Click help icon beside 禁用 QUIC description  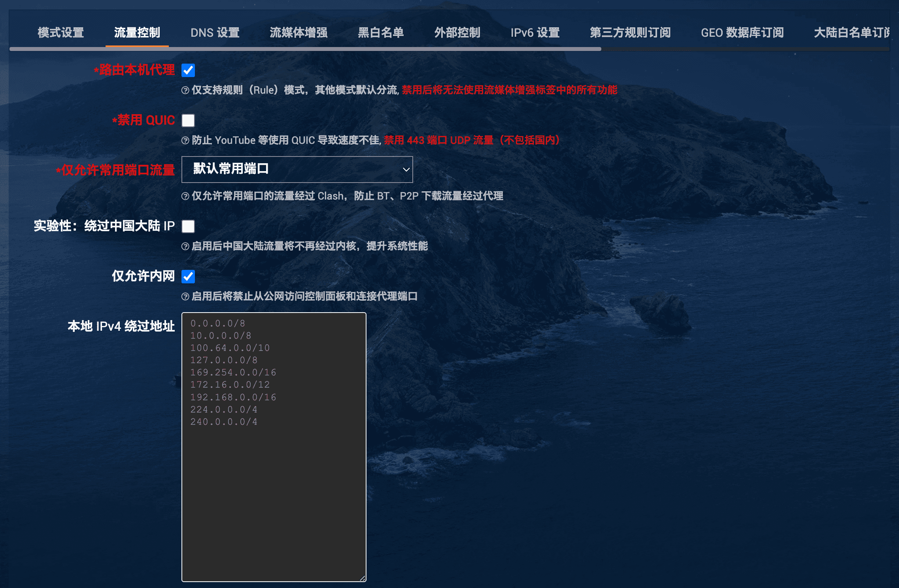coord(185,141)
